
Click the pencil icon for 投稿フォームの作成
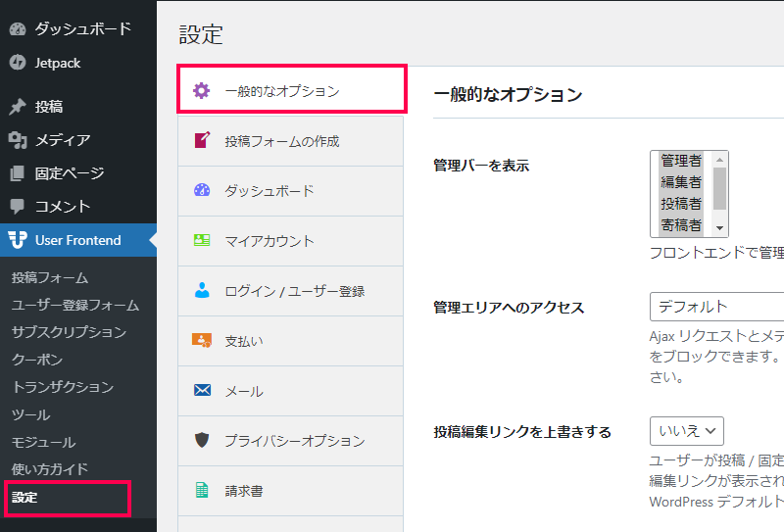click(x=202, y=140)
